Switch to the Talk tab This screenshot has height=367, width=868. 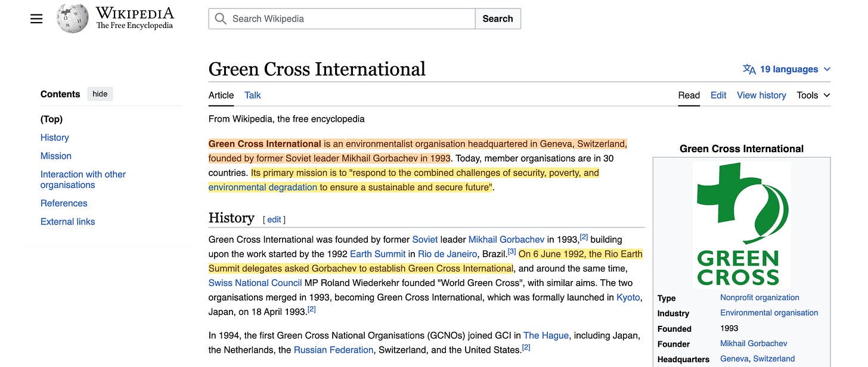click(x=253, y=95)
